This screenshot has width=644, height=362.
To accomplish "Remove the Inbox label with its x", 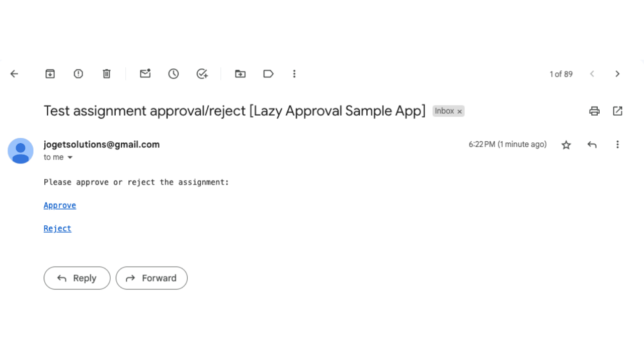I will click(459, 112).
